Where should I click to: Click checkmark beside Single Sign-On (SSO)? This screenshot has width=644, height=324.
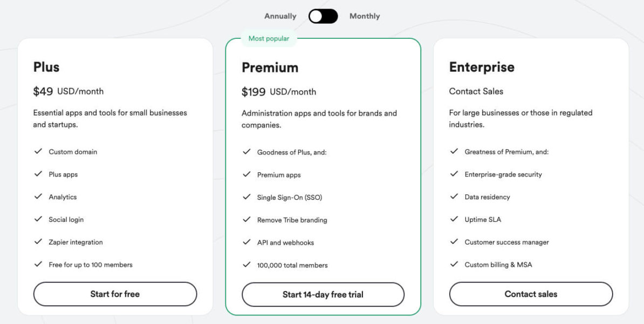click(x=246, y=197)
